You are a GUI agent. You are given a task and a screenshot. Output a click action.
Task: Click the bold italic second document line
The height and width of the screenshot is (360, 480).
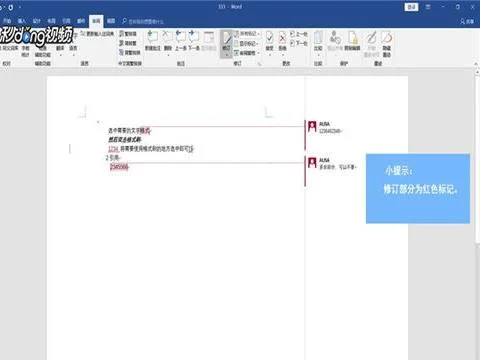[x=125, y=139]
